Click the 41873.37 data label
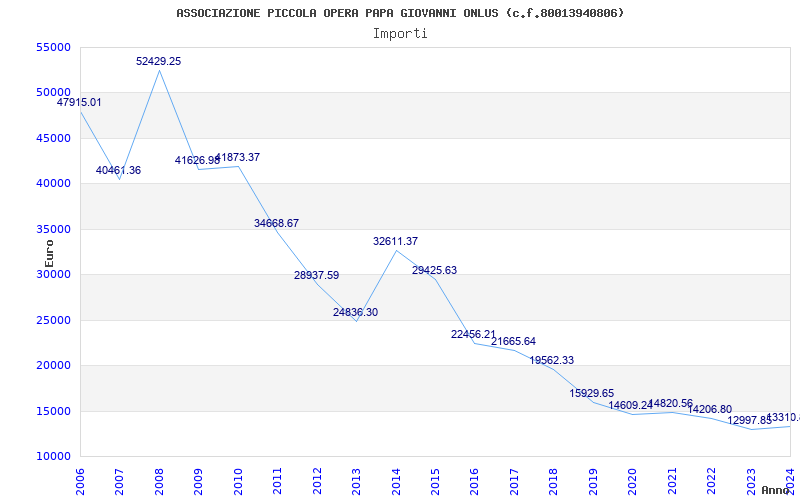 [238, 157]
